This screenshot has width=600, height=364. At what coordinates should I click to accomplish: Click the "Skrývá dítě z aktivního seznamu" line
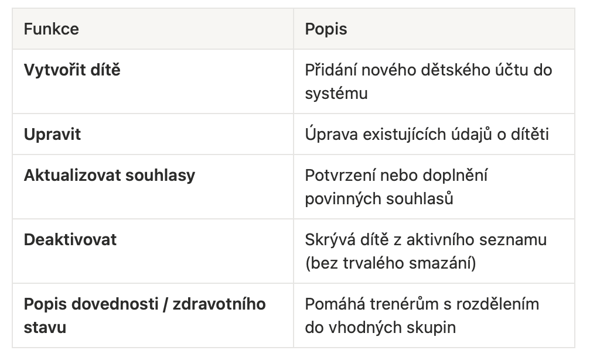pos(425,239)
